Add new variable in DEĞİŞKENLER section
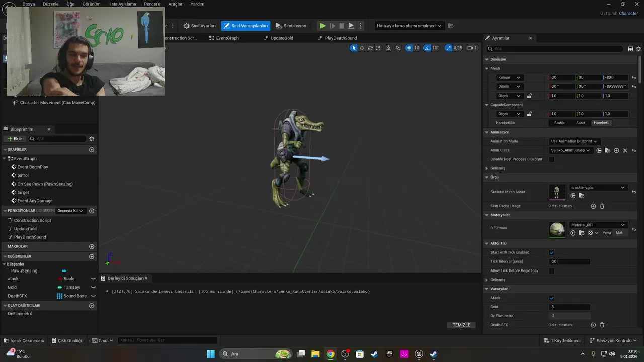 (x=92, y=257)
